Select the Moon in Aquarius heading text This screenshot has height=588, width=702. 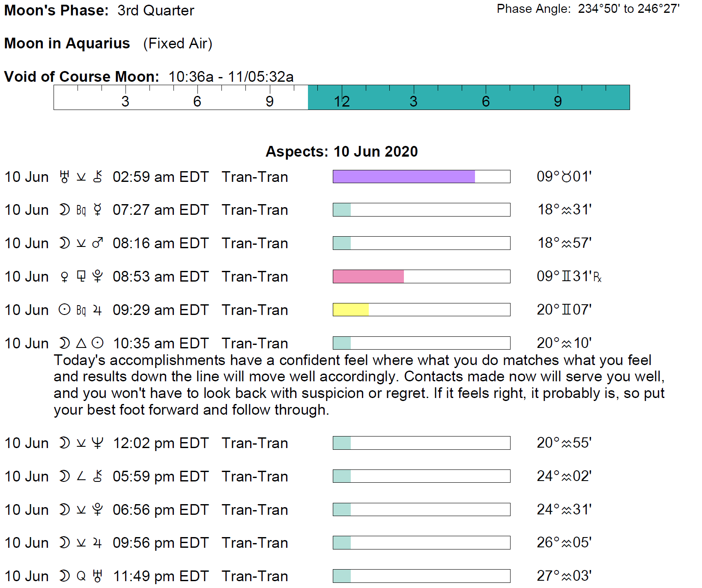pyautogui.click(x=67, y=43)
